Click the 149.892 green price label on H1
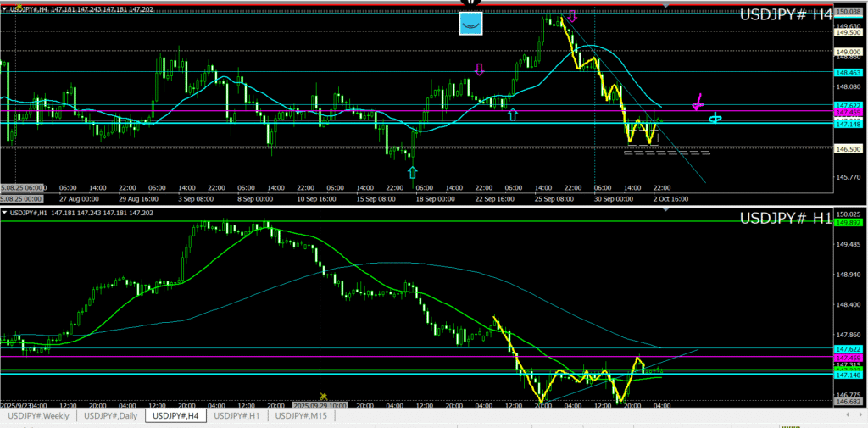868x428 pixels. 849,222
